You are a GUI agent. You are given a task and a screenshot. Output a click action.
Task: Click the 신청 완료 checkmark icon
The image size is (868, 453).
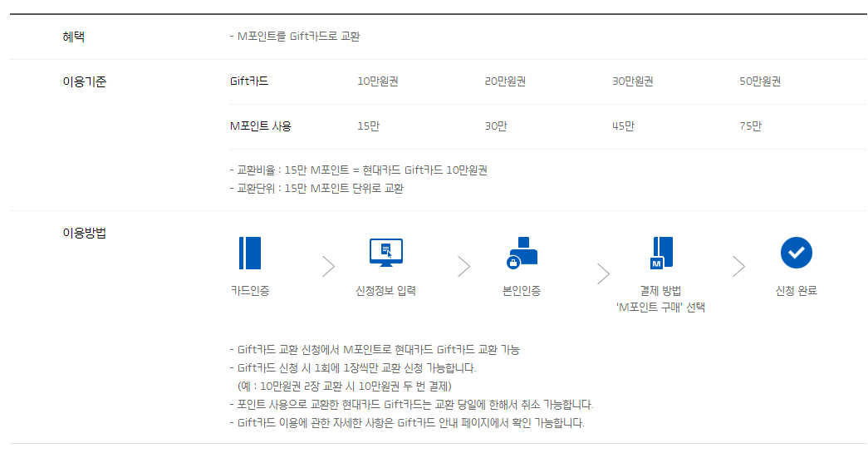click(x=796, y=253)
